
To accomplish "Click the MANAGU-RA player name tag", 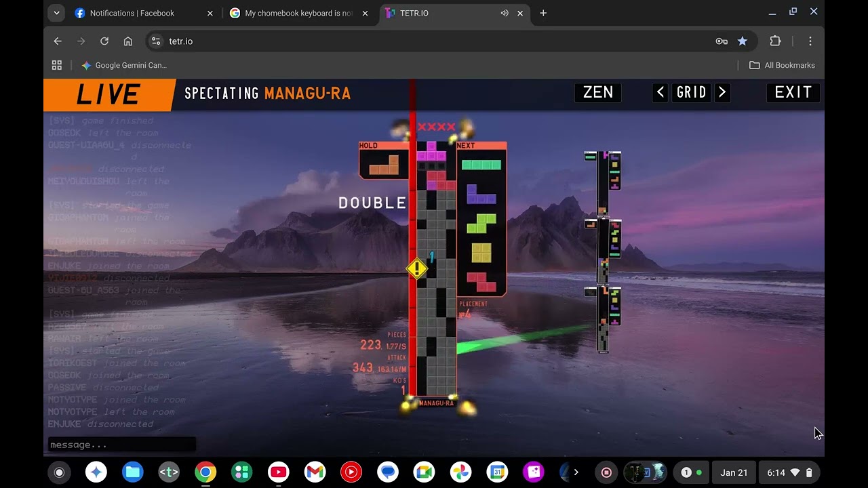I will [436, 403].
